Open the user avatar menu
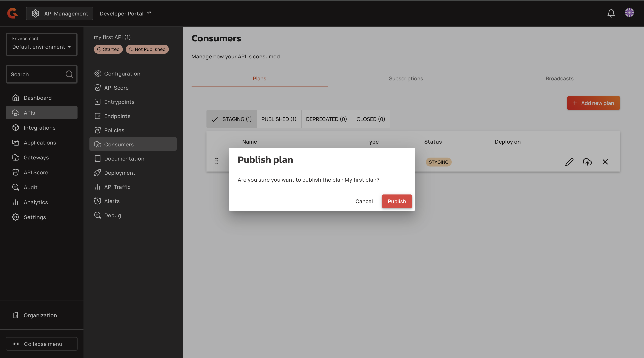644x358 pixels. (x=629, y=13)
